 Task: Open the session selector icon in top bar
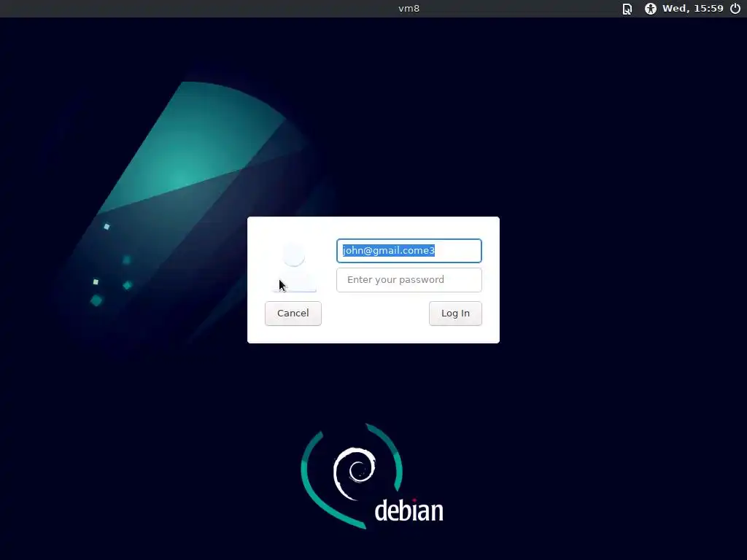[x=627, y=9]
